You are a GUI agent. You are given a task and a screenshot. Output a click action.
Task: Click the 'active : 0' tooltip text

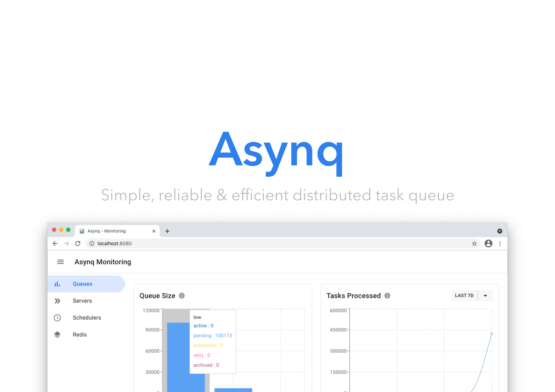[x=203, y=326]
